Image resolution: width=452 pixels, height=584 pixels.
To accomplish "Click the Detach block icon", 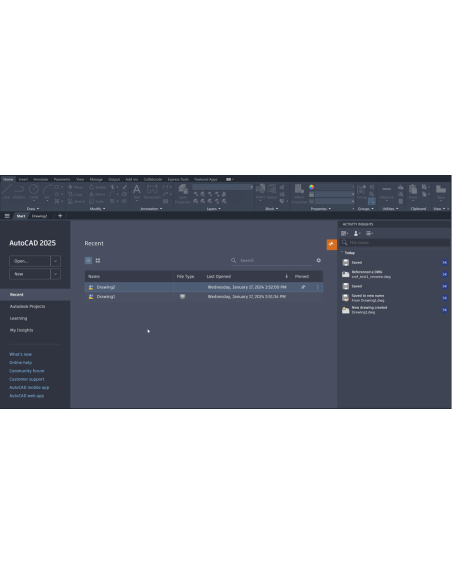I will pyautogui.click(x=272, y=191).
